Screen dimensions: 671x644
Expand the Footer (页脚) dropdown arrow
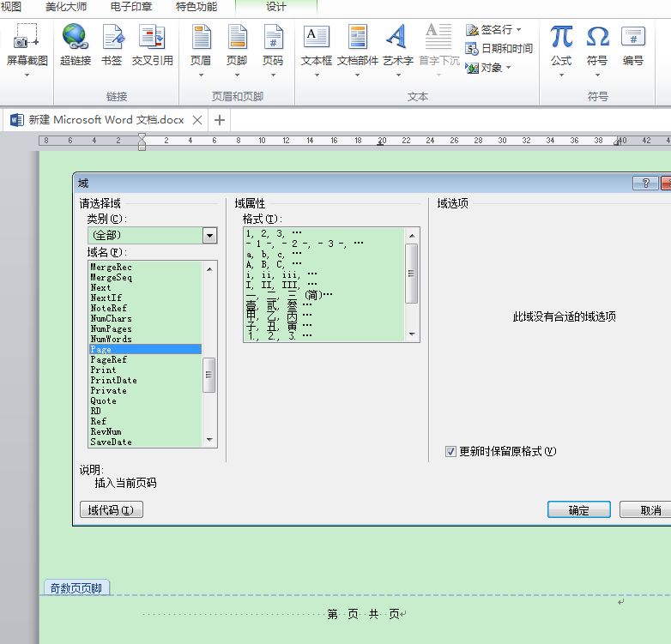[x=237, y=75]
